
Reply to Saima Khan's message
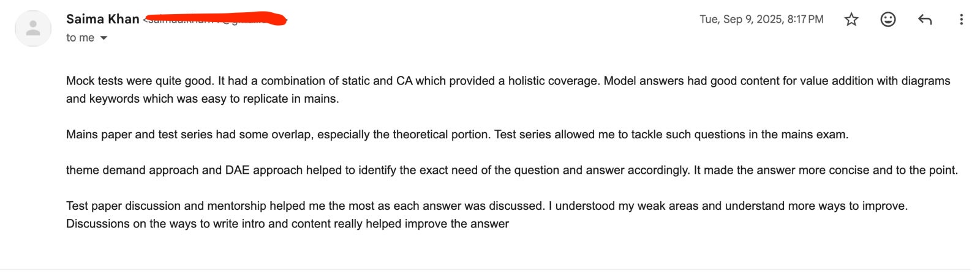(x=925, y=20)
